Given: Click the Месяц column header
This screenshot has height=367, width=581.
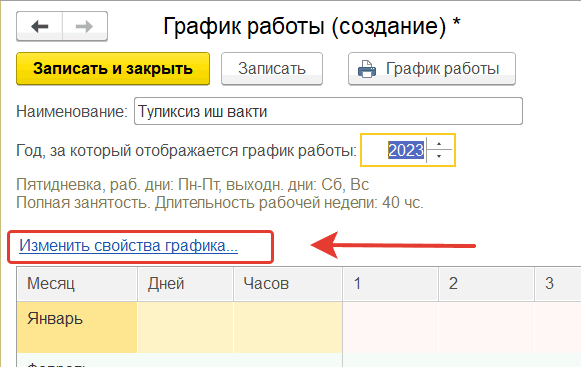Looking at the screenshot, I should [x=77, y=284].
